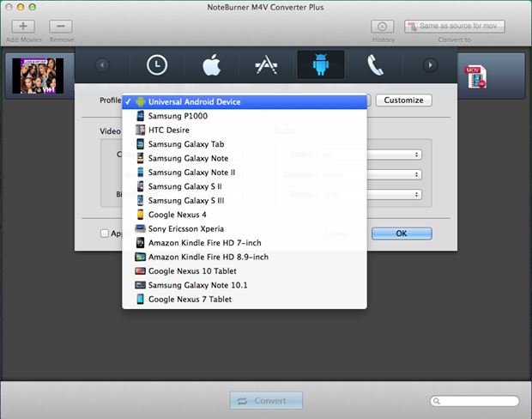Select the Apple devices category tab

point(212,65)
